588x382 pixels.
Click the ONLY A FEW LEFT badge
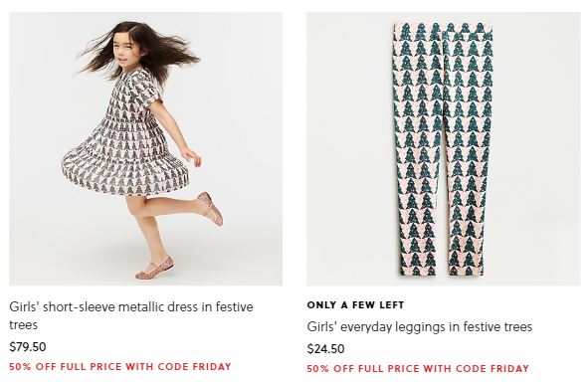355,305
